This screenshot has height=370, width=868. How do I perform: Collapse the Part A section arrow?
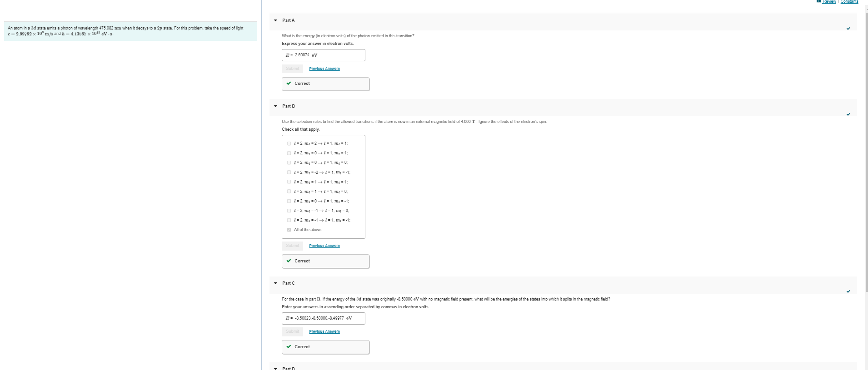pyautogui.click(x=275, y=20)
